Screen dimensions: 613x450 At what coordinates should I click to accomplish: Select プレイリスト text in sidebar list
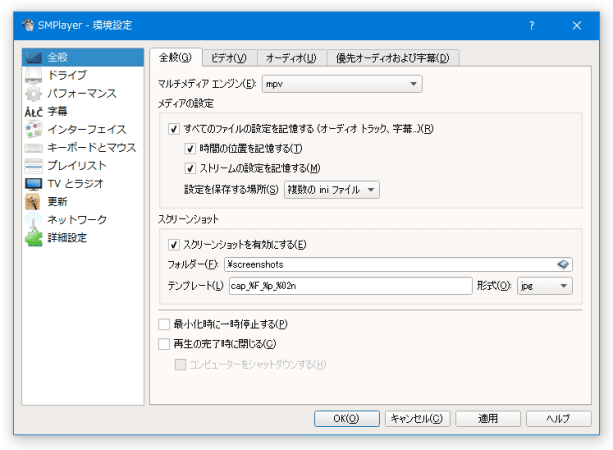[x=77, y=166]
